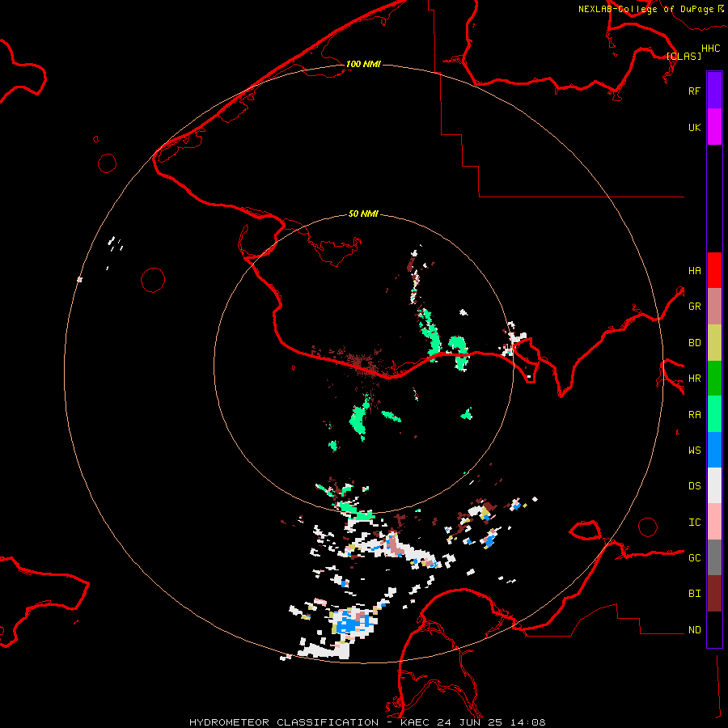
Task: Pick the RA light green legend swatch
Action: [x=714, y=414]
